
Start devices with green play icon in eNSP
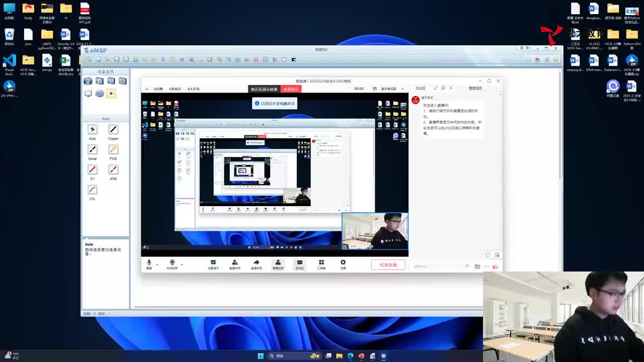pyautogui.click(x=247, y=59)
